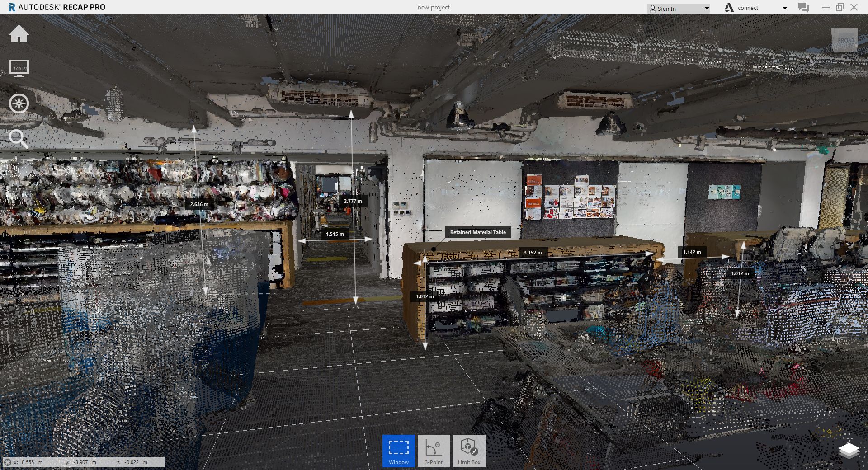Screen dimensions: 868x470
Task: Select the 2.777 m height measurement
Action: (x=353, y=201)
